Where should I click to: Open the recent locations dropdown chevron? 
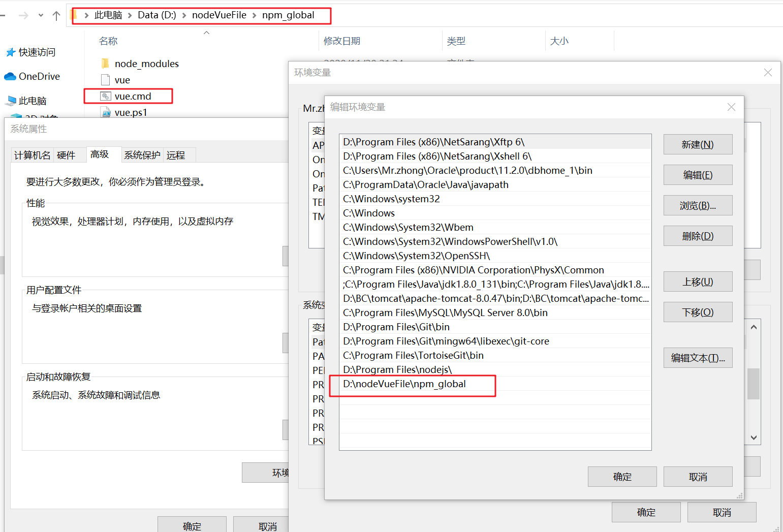[41, 16]
